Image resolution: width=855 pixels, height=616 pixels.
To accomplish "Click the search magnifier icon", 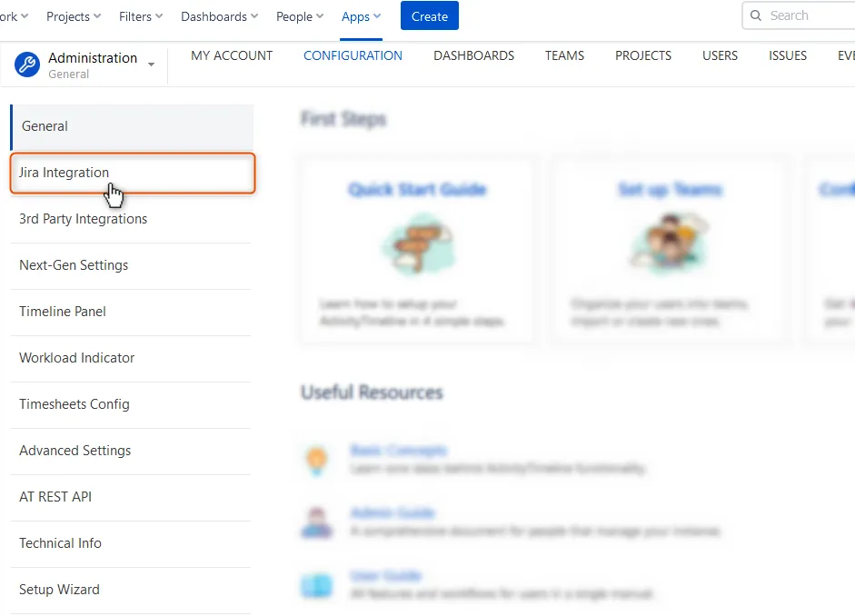I will pyautogui.click(x=756, y=15).
